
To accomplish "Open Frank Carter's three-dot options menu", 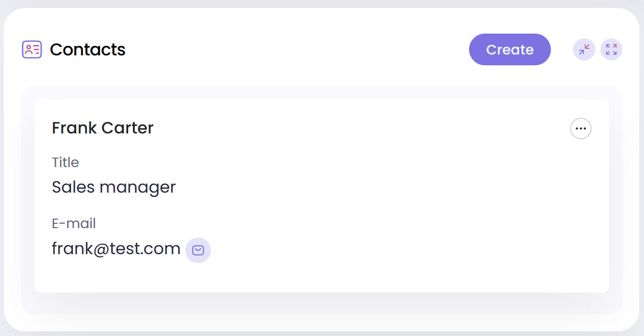I will (581, 128).
